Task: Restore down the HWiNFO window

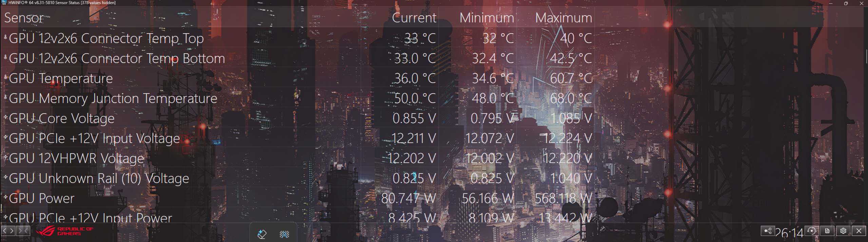Action: click(x=846, y=3)
